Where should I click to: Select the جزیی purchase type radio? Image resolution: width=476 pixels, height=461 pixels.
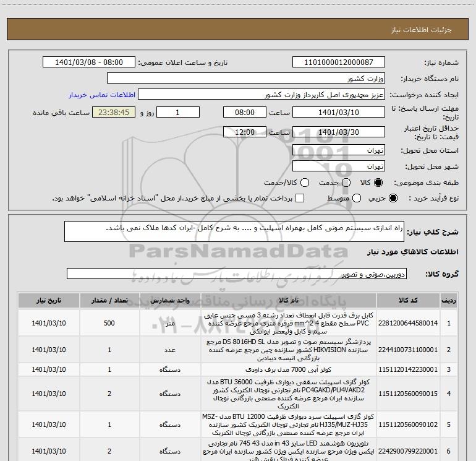tap(393, 198)
